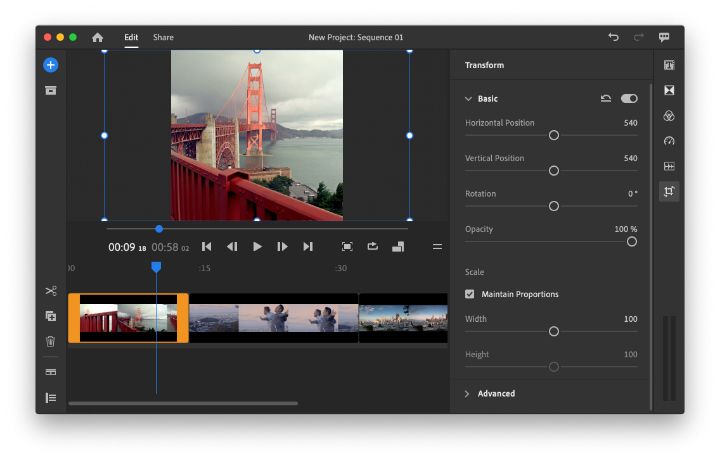Screen dimensions: 720x461
Task: Open the Crop and Transform panel icon
Action: (669, 191)
